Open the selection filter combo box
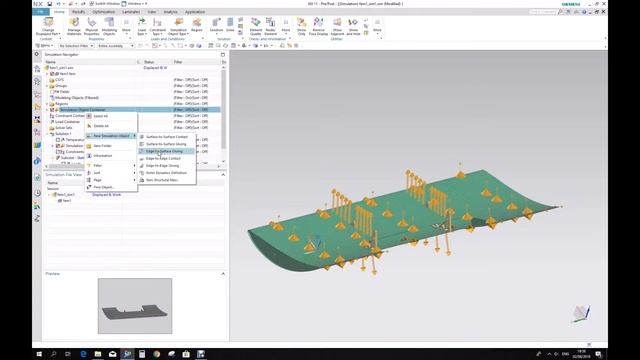This screenshot has height=360, width=640. click(76, 46)
